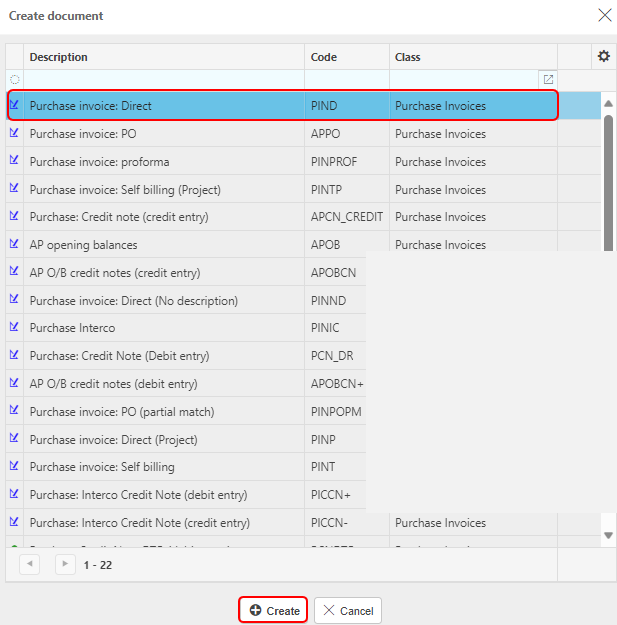This screenshot has width=617, height=625.
Task: Type in the Description filter field
Action: point(164,79)
